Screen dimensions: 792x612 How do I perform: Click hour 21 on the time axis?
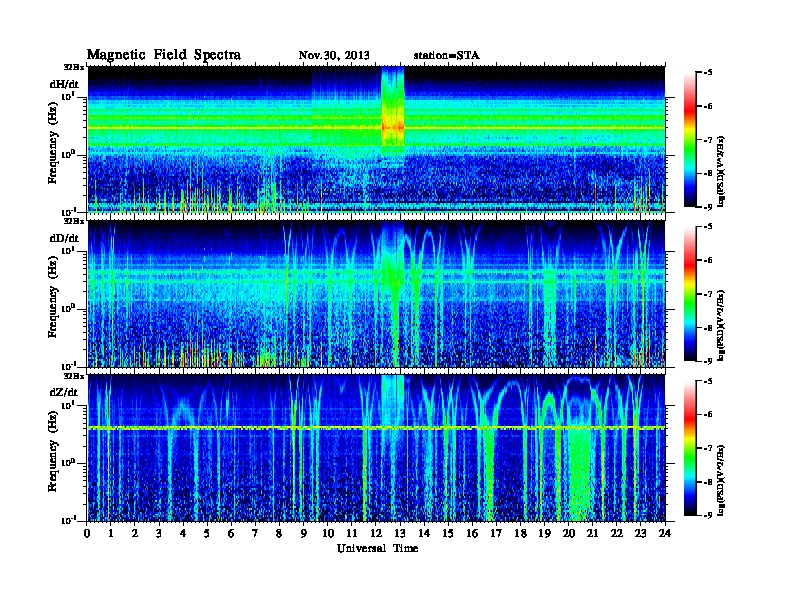[x=592, y=534]
